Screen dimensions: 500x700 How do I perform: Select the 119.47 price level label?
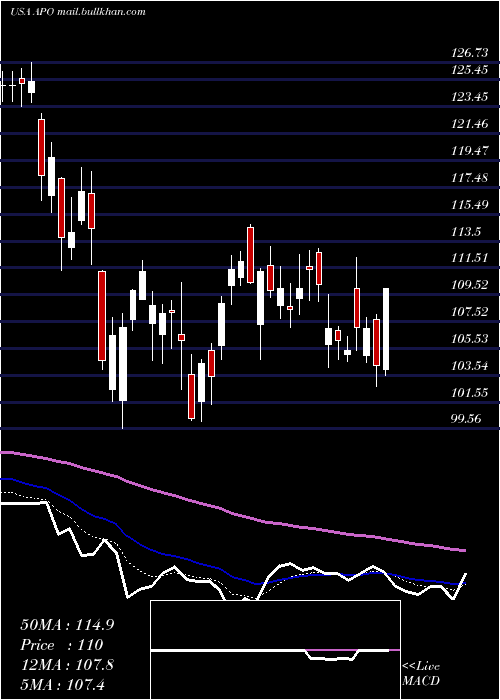click(x=470, y=150)
